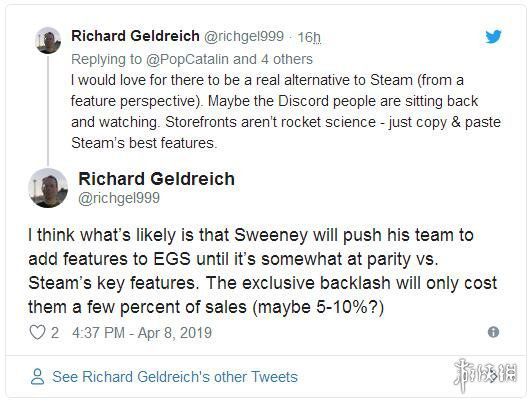Click the thread line connecting the two avatars
Image resolution: width=532 pixels, height=403 pixels.
coord(48,111)
